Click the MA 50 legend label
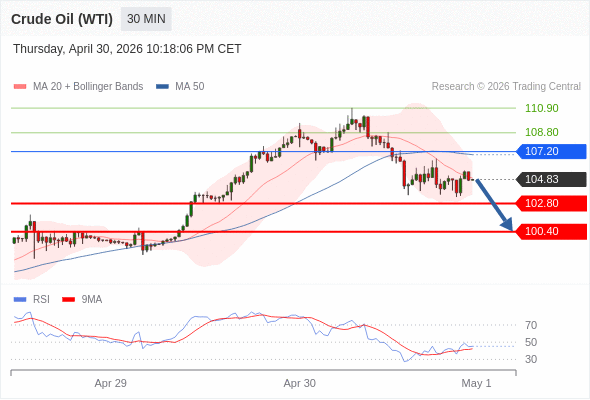Screen dimensions: 590x400 (190, 87)
